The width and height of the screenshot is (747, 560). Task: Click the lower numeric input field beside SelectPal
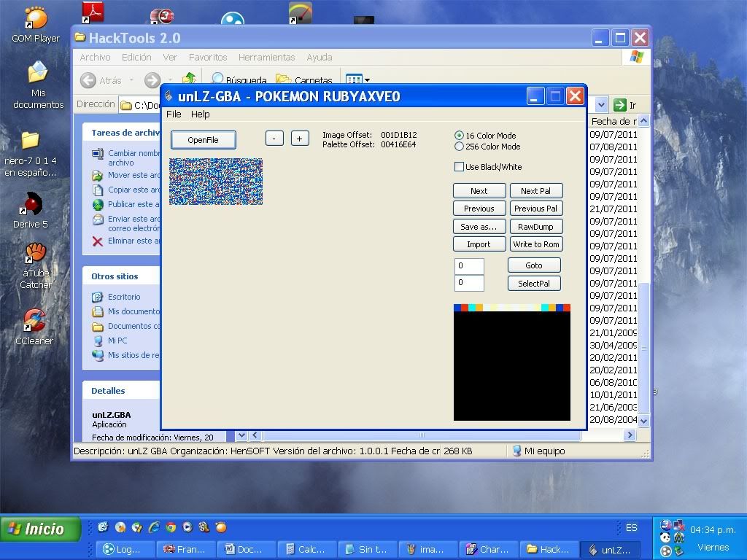469,283
